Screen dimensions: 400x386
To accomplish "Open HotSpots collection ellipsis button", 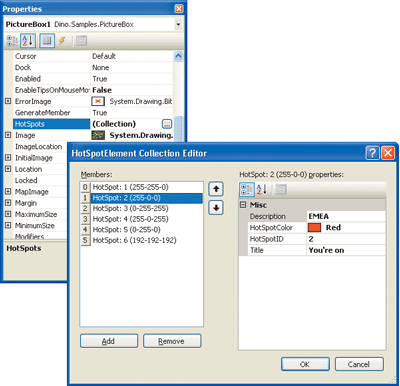I will 167,124.
